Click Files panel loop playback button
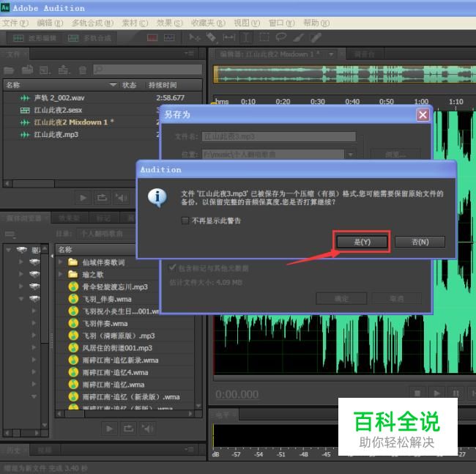476x474 pixels. (102, 198)
